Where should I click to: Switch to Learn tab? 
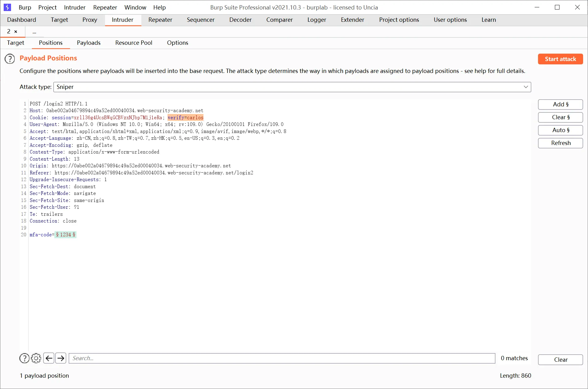click(x=489, y=20)
